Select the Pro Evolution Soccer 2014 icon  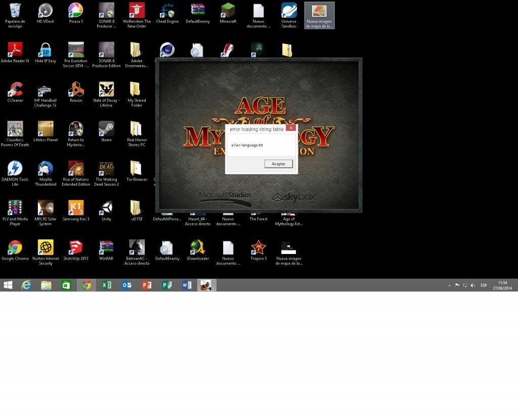tap(76, 55)
